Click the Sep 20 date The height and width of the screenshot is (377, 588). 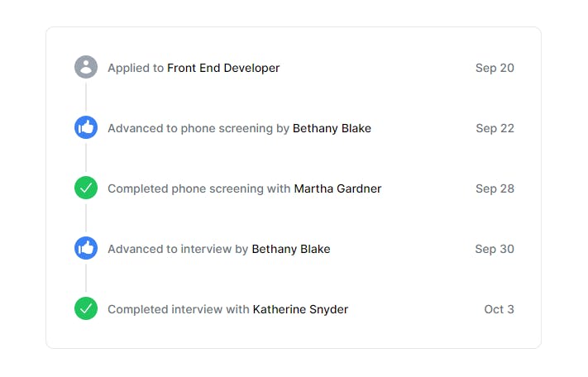pyautogui.click(x=495, y=68)
